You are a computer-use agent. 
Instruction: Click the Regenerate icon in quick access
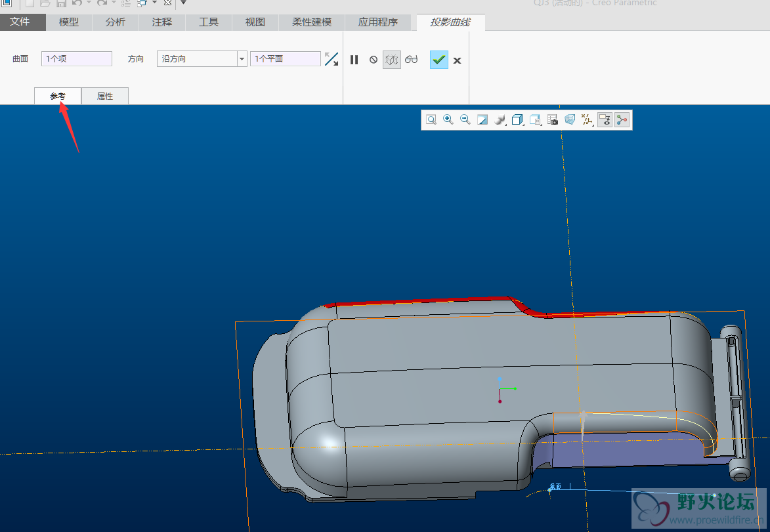pos(126,3)
